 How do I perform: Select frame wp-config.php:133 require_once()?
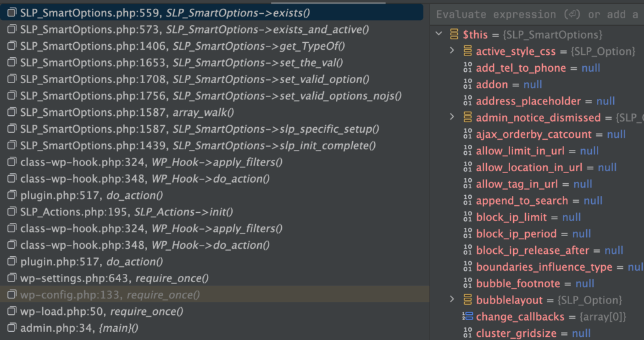[x=214, y=295]
